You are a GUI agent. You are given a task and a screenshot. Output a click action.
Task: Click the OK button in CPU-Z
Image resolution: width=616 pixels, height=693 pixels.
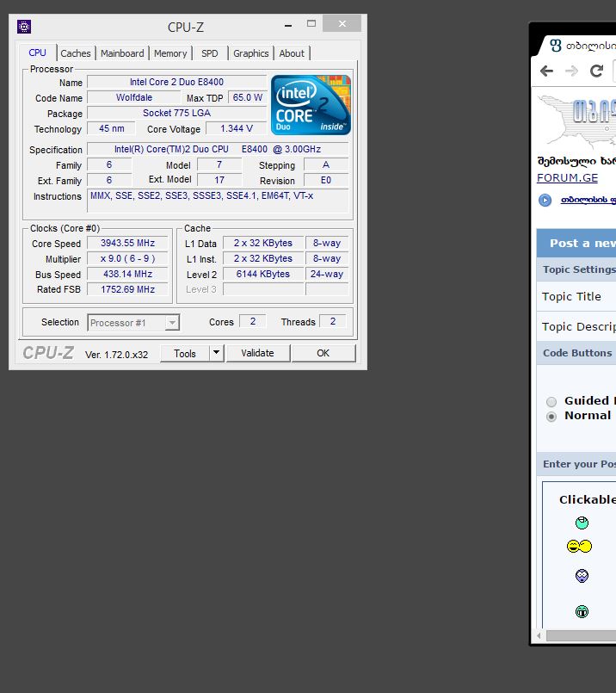pyautogui.click(x=323, y=353)
